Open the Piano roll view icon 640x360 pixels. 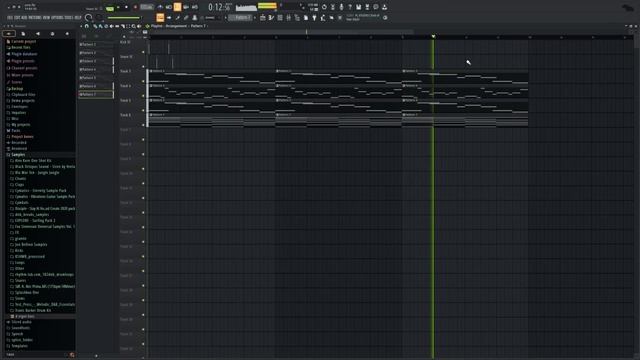tap(271, 18)
